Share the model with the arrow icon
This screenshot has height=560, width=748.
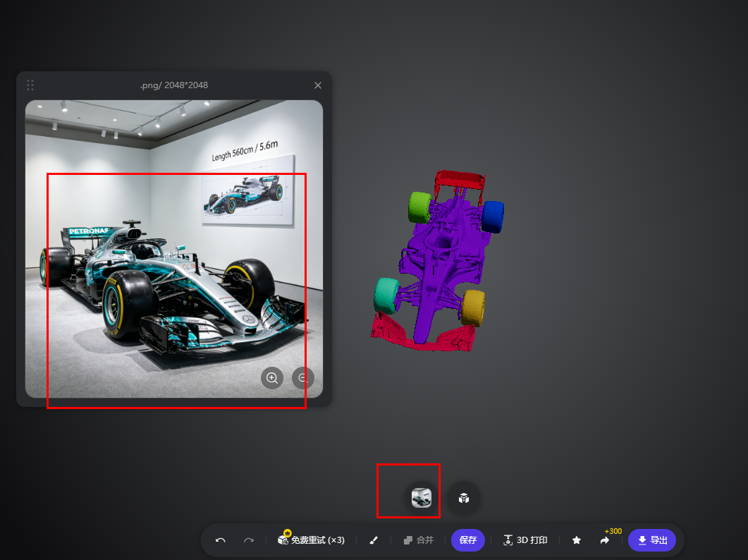click(604, 540)
